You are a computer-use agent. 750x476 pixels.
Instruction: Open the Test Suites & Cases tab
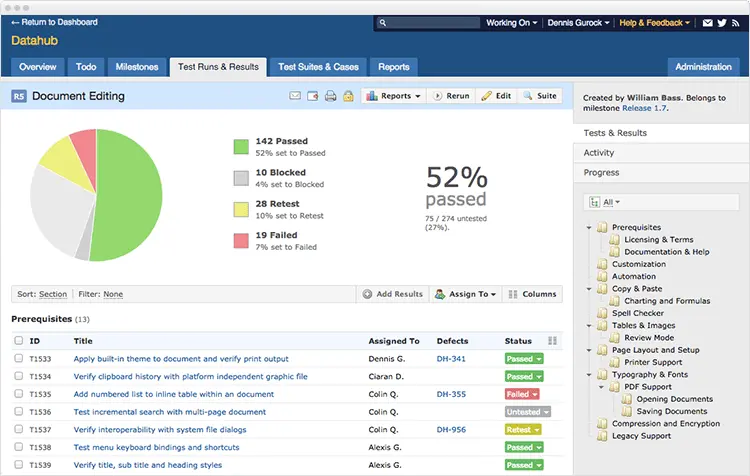(x=318, y=67)
